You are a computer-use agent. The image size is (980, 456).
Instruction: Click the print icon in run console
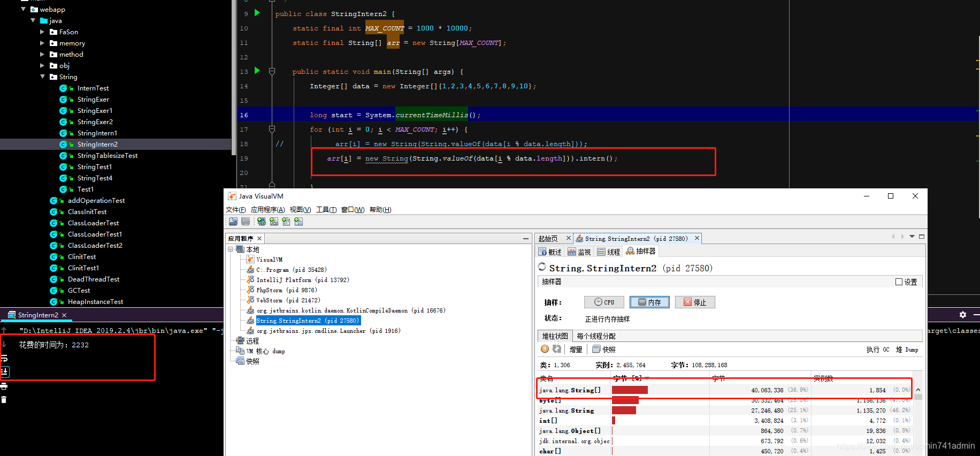(x=4, y=386)
